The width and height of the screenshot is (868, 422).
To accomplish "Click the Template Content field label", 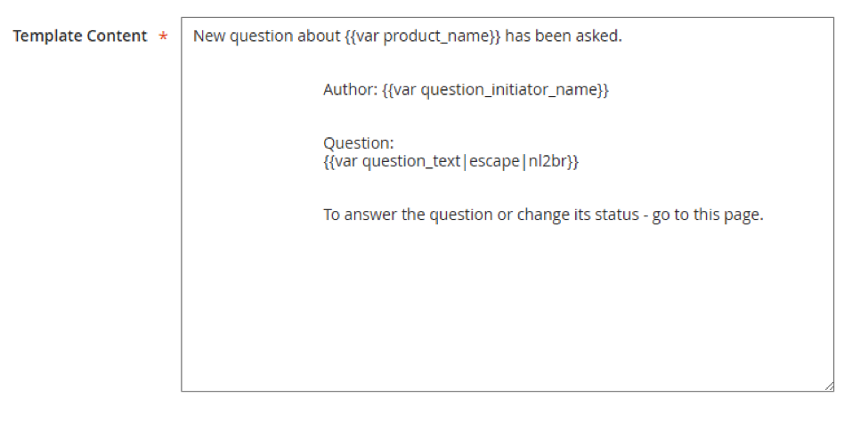I will 79,37.
